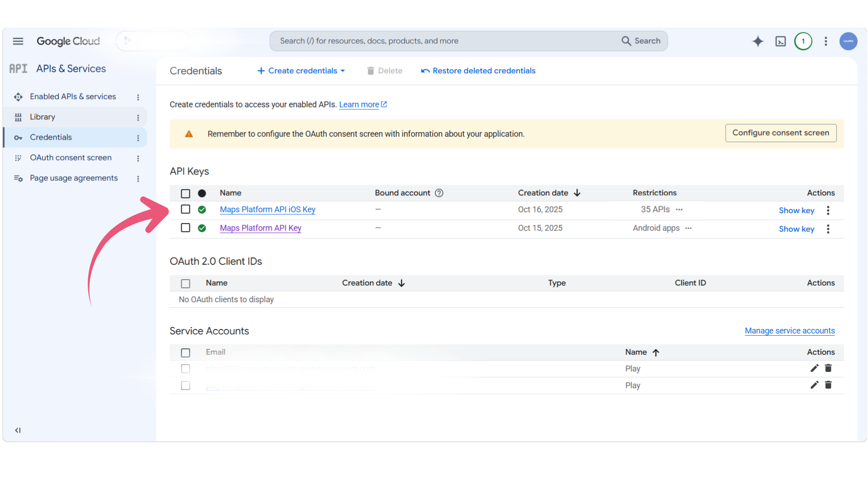Image resolution: width=868 pixels, height=488 pixels.
Task: Show key for Maps Platform API Key
Action: (x=796, y=229)
